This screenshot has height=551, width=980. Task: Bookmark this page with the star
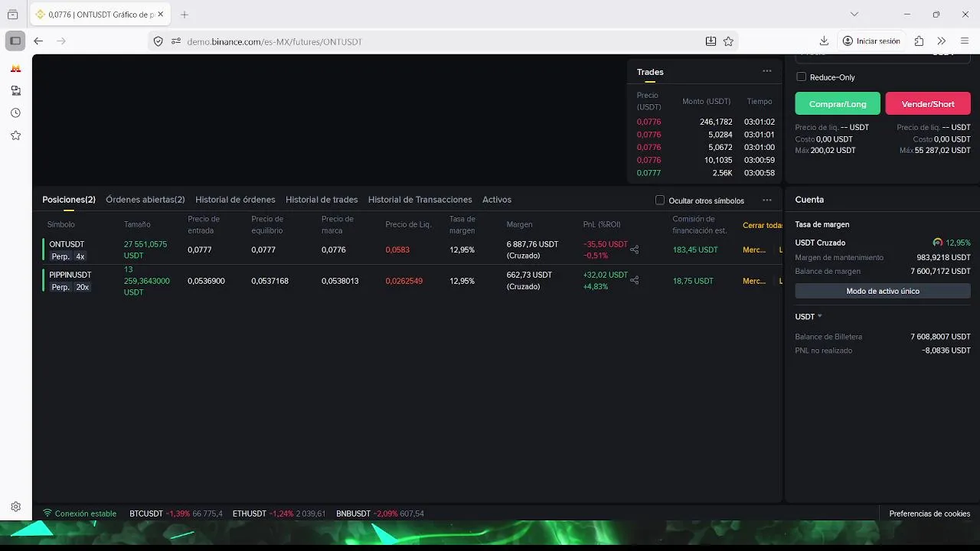click(x=728, y=41)
